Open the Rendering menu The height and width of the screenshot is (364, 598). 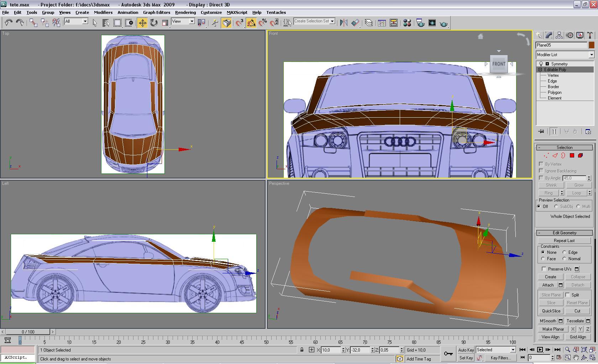185,12
